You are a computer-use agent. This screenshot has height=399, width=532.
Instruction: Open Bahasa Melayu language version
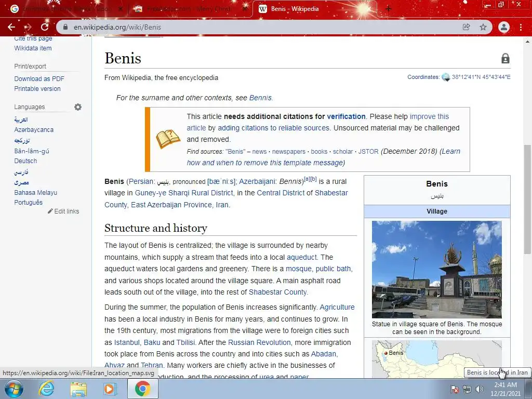tap(36, 192)
